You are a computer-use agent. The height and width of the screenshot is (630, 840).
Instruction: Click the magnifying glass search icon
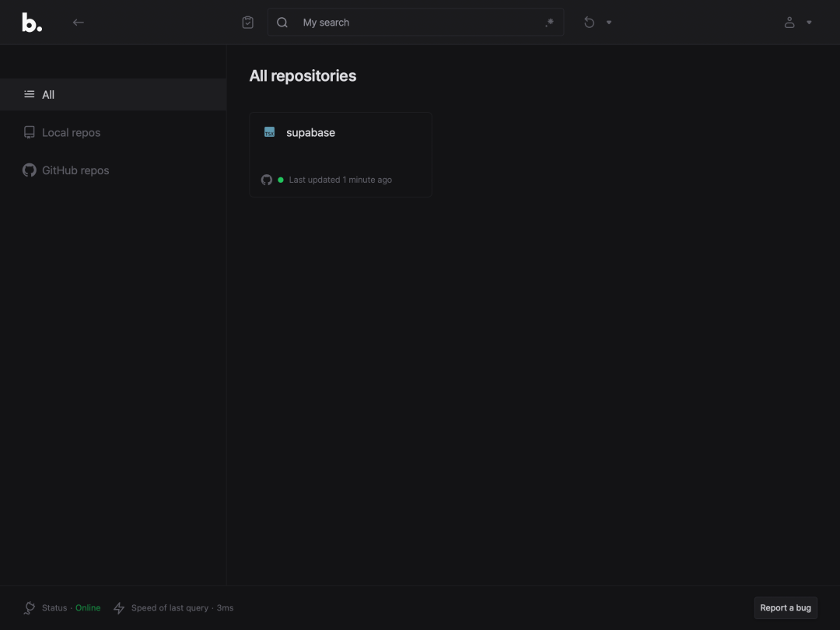[x=282, y=23]
